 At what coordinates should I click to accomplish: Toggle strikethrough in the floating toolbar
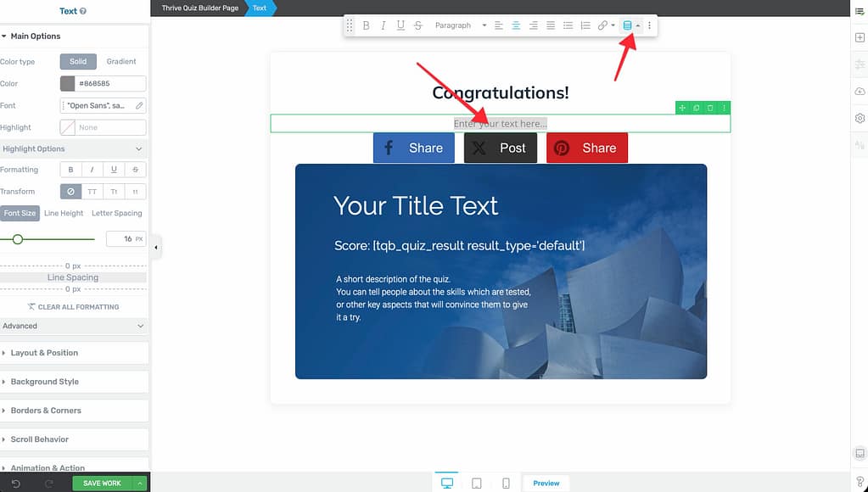(x=417, y=25)
